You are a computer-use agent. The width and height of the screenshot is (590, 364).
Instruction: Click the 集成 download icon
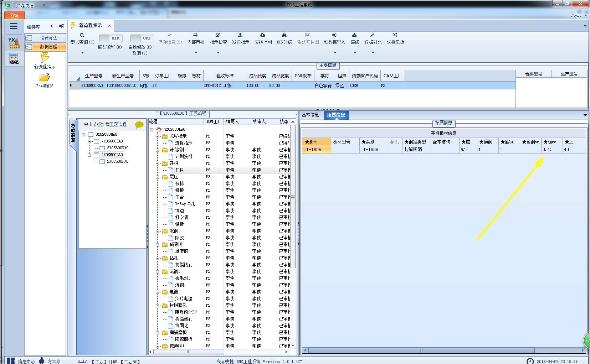pyautogui.click(x=354, y=35)
